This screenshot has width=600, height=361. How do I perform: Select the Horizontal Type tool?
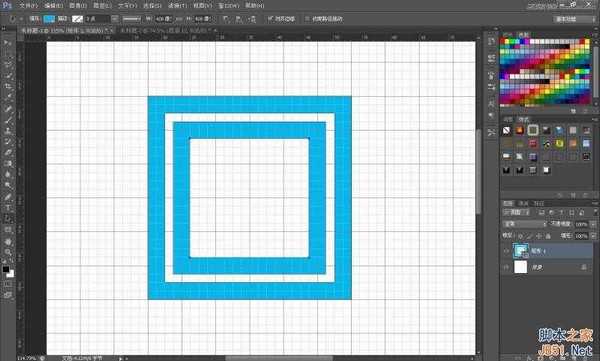point(8,208)
